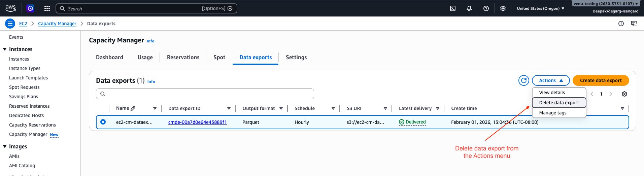Viewport: 644px width, 176px height.
Task: Click the edit pencil next to Name column
Action: tap(133, 108)
